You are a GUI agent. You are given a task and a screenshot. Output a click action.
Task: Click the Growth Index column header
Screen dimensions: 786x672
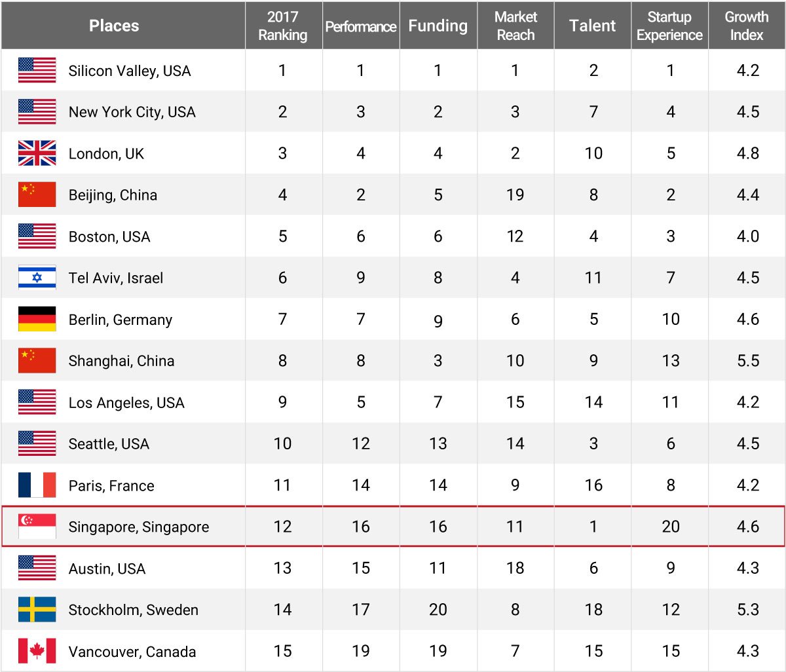(x=747, y=26)
